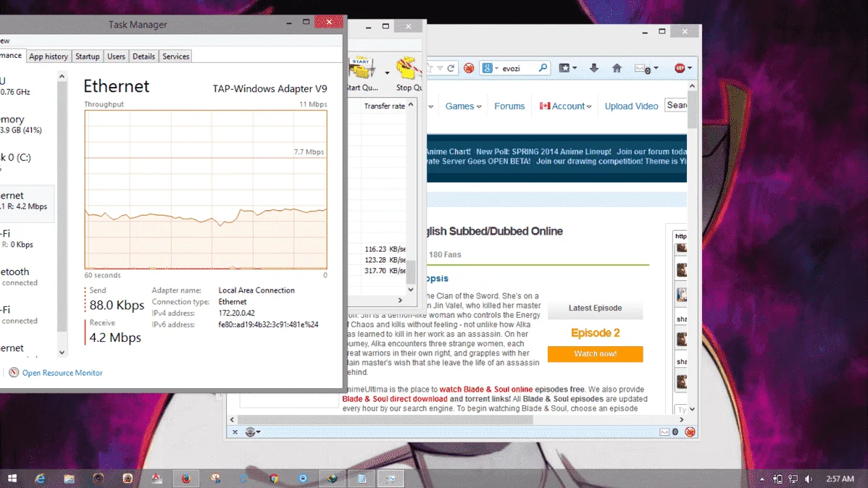Screen dimensions: 868x488
Task: Click the Task Manager sidebar scroll-up arrow
Action: (x=62, y=76)
